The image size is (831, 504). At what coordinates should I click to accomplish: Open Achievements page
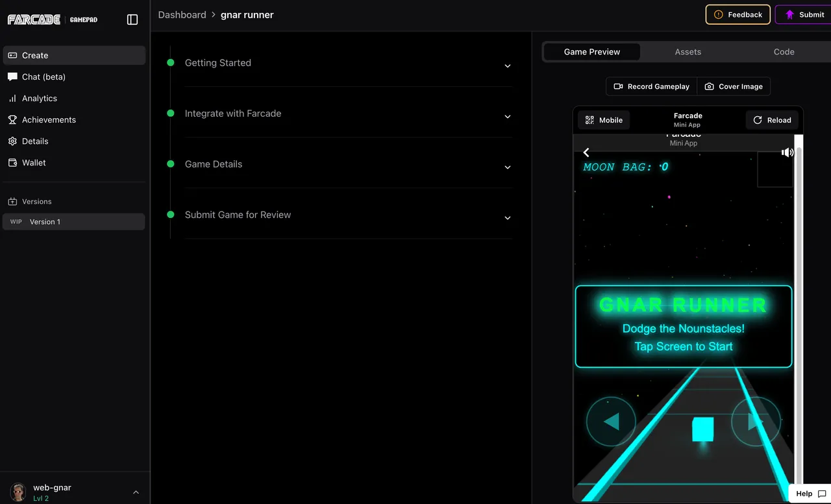74,119
